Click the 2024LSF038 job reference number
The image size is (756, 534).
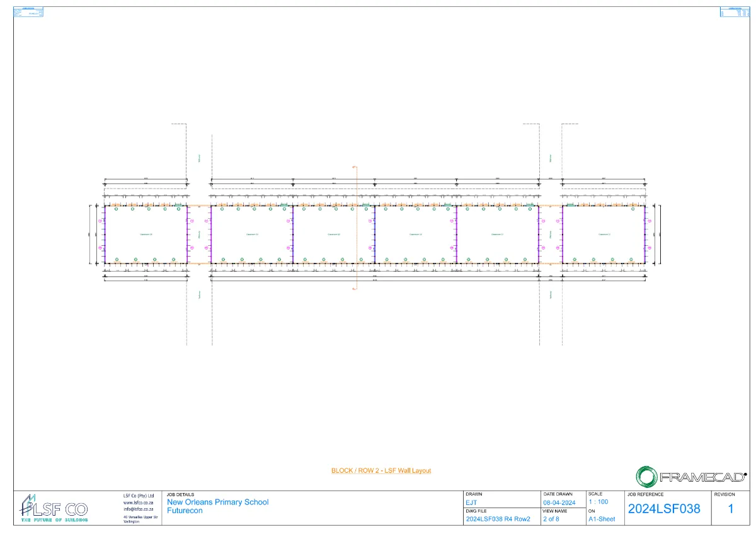pyautogui.click(x=664, y=509)
